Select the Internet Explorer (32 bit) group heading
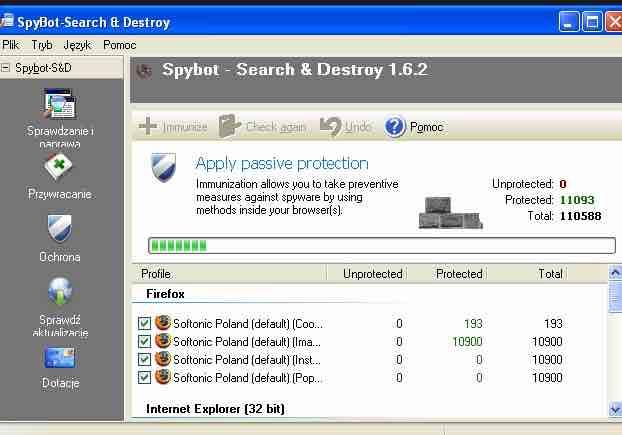This screenshot has height=435, width=622. click(x=215, y=409)
